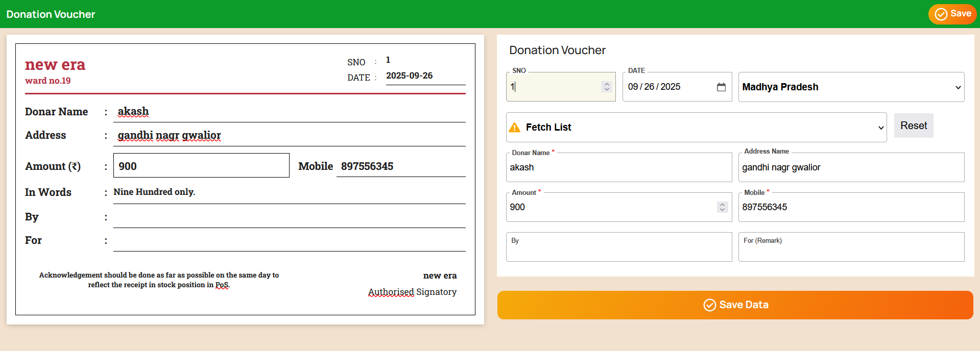
Task: Open the Fetch List dropdown
Action: (x=696, y=128)
